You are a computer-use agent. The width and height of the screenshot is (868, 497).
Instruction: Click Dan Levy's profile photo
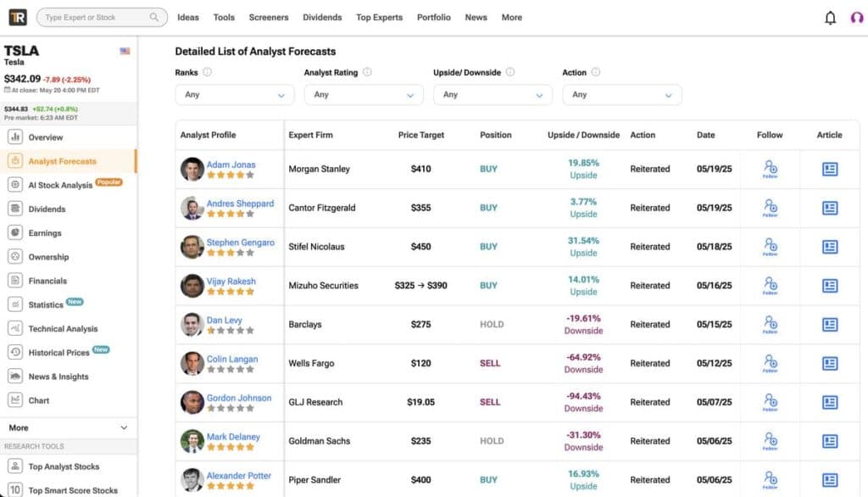pyautogui.click(x=192, y=324)
